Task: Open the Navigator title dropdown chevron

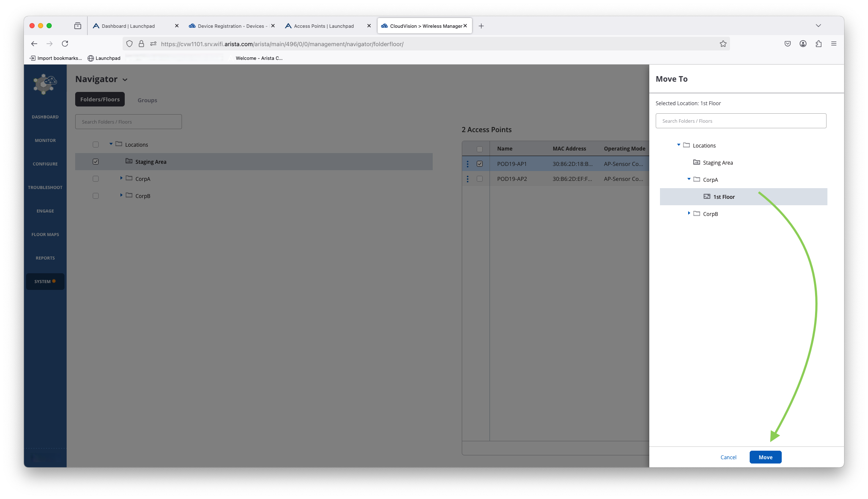Action: click(125, 80)
